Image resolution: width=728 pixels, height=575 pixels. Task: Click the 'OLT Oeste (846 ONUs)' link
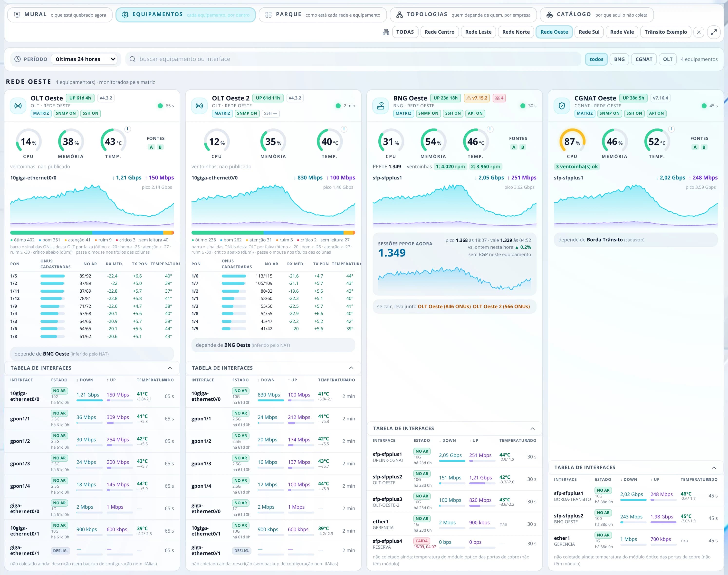[444, 307]
